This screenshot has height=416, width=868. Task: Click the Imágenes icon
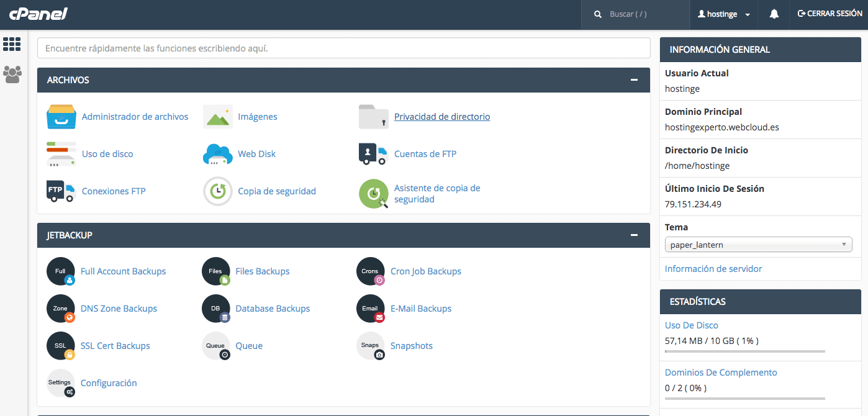point(218,117)
